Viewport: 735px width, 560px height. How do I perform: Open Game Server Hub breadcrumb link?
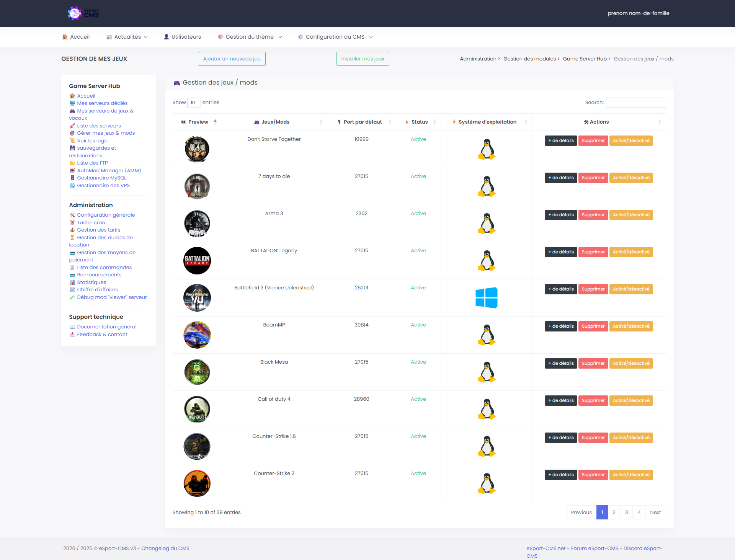pyautogui.click(x=585, y=59)
